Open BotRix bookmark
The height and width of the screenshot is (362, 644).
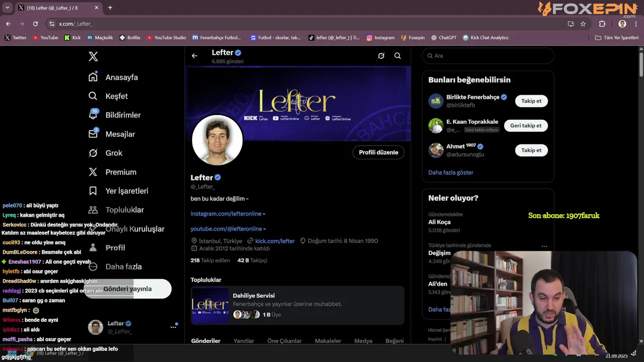pos(130,38)
